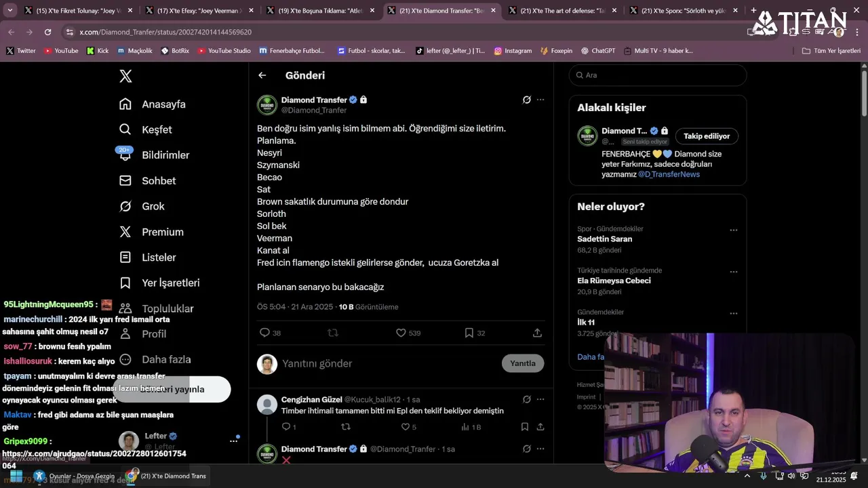Repost the Diamond Transfer post
Screen dimensions: 868x488
pos(333,333)
